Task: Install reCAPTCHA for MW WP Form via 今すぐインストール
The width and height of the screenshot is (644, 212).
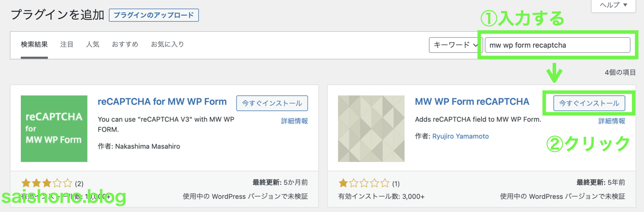Action: (x=272, y=103)
